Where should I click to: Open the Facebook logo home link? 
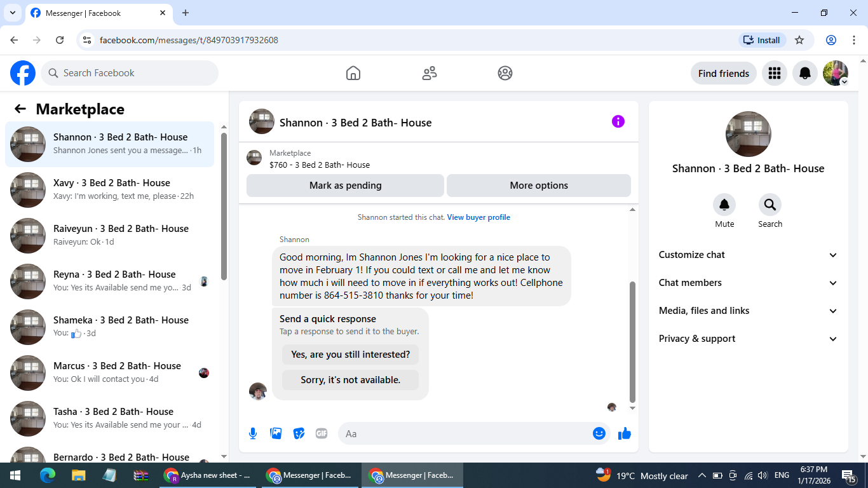23,73
